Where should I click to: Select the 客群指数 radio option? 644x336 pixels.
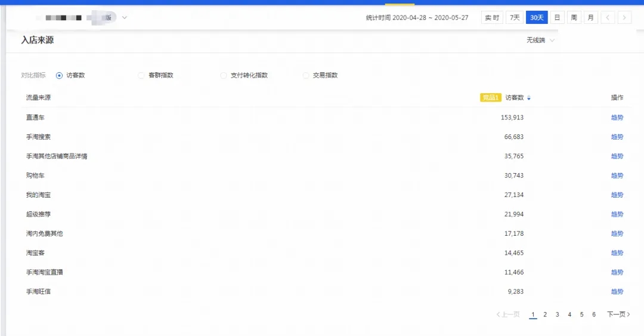(141, 76)
